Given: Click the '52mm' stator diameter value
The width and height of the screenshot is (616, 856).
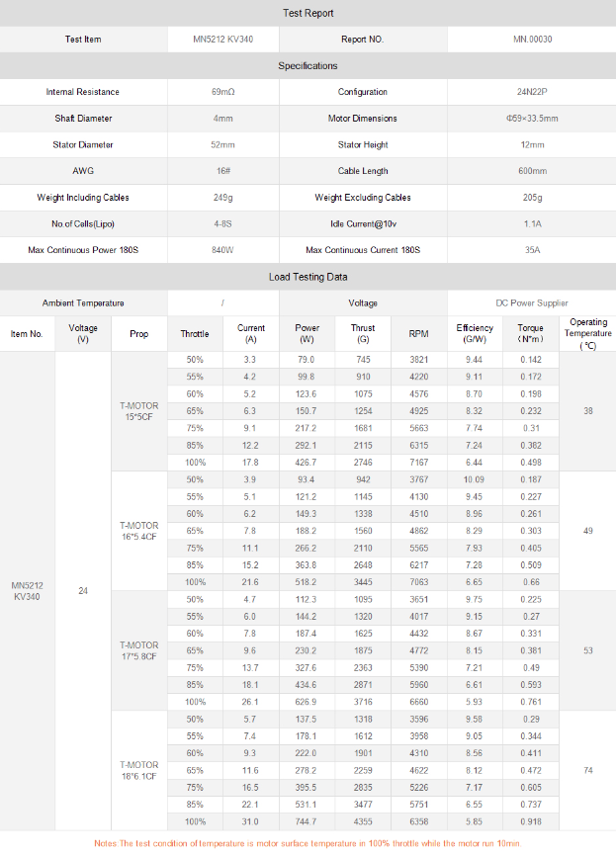Looking at the screenshot, I should pyautogui.click(x=222, y=144).
